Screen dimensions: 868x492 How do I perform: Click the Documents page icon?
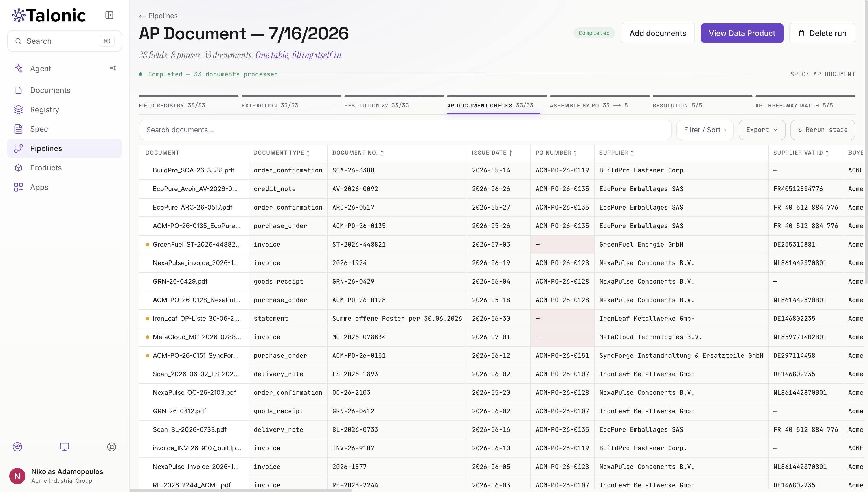click(x=19, y=90)
